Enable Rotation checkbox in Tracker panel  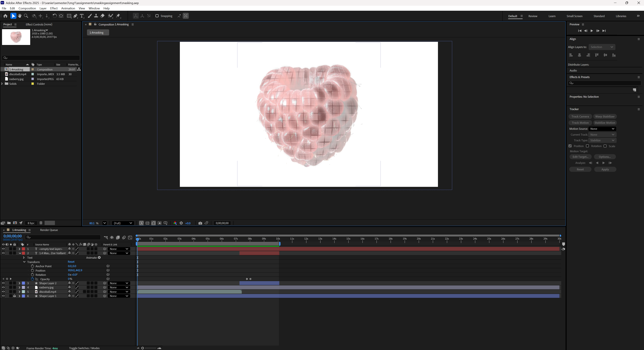pos(588,146)
